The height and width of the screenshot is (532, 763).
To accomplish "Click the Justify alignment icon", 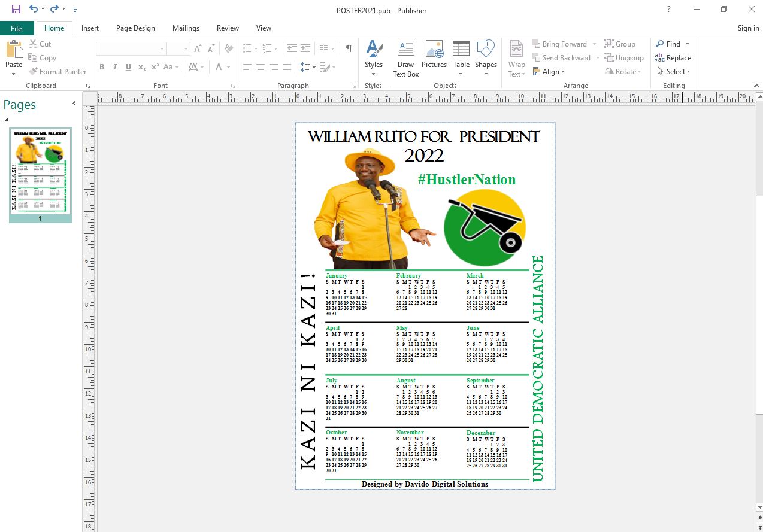I will [x=287, y=67].
